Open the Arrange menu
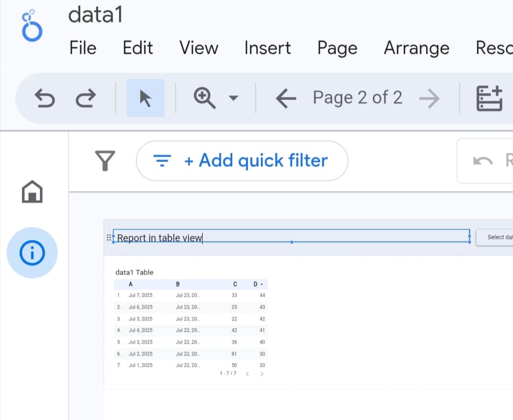Screen dimensions: 513x420 pyautogui.click(x=416, y=48)
